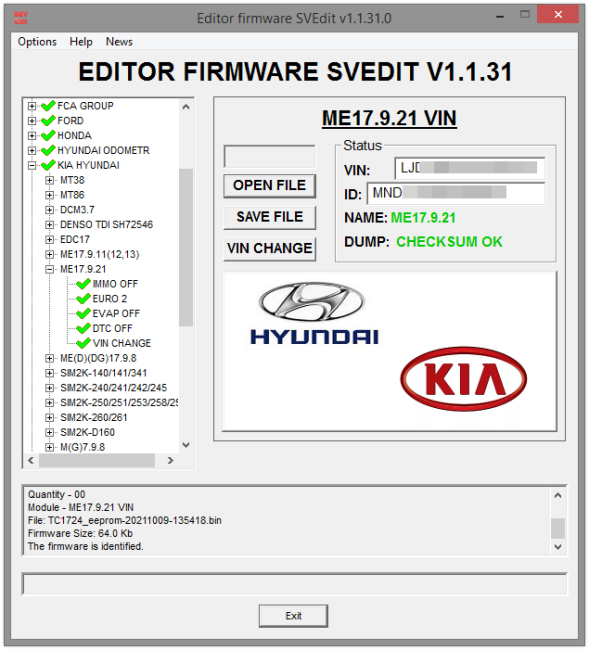
Task: Click the log panel scroll-up arrow
Action: (x=558, y=495)
